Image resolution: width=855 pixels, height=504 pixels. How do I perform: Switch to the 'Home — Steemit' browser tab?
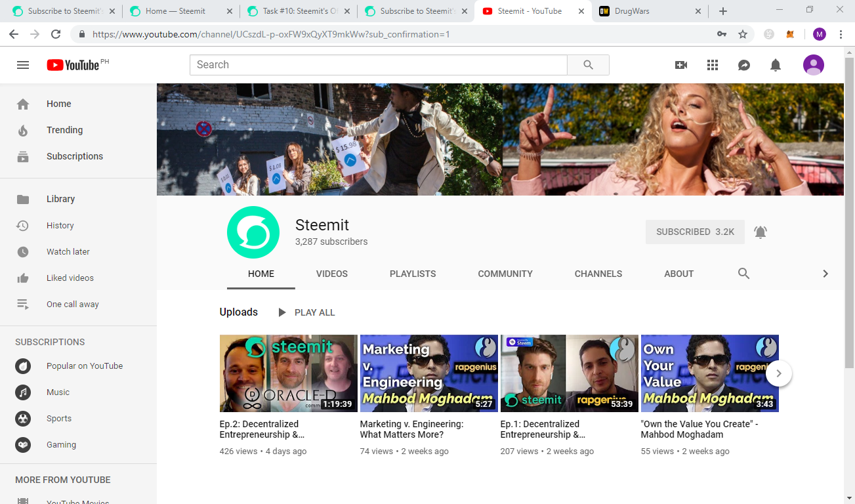[x=180, y=11]
